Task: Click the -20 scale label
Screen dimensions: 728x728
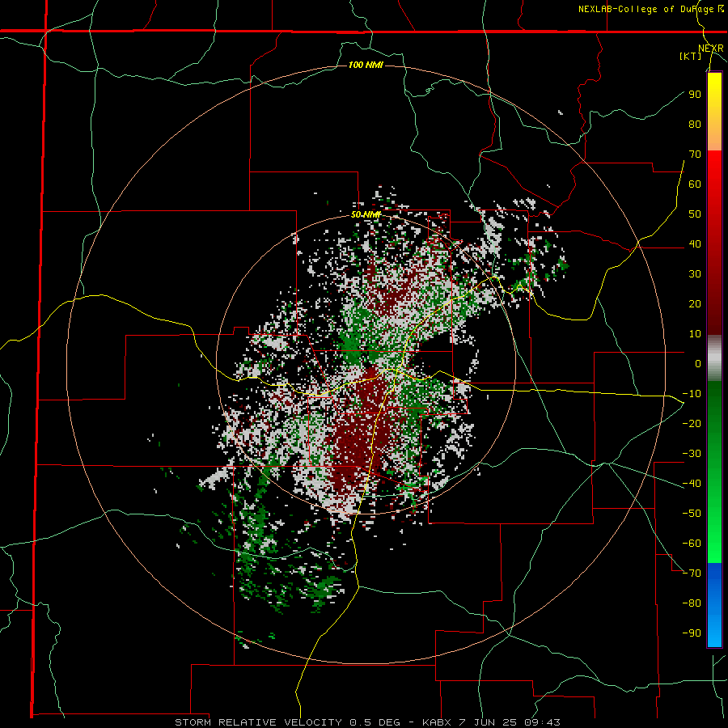Action: (692, 423)
